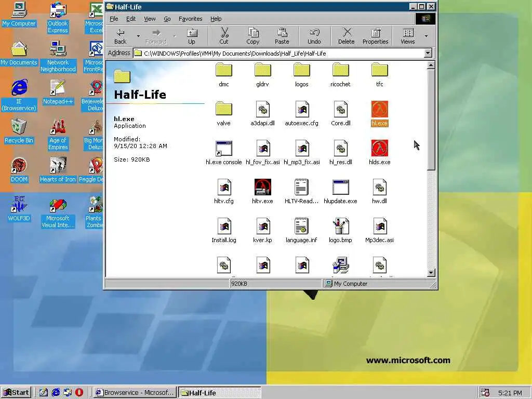
Task: Click the Delete toolbar button
Action: 346,36
